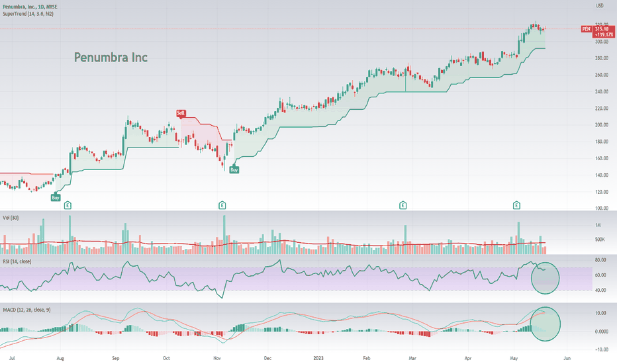Click the Apr label on the time axis
The image size is (617, 364).
[468, 358]
